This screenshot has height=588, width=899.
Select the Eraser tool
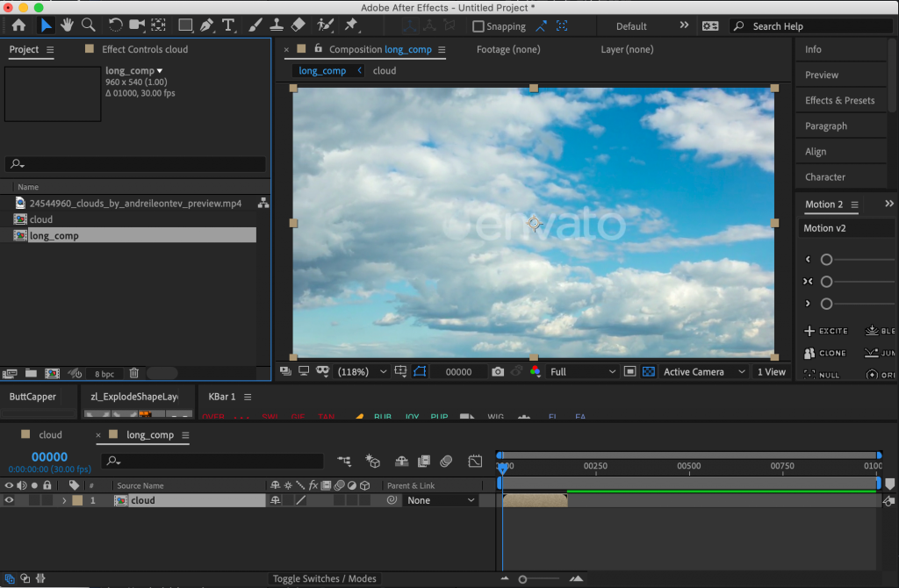(298, 25)
